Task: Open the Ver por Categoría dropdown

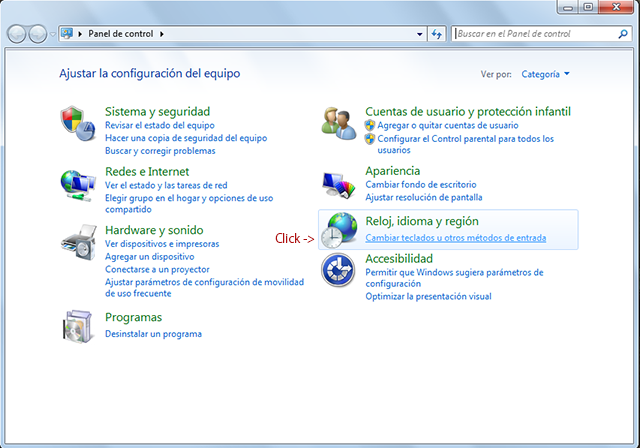Action: [x=545, y=74]
